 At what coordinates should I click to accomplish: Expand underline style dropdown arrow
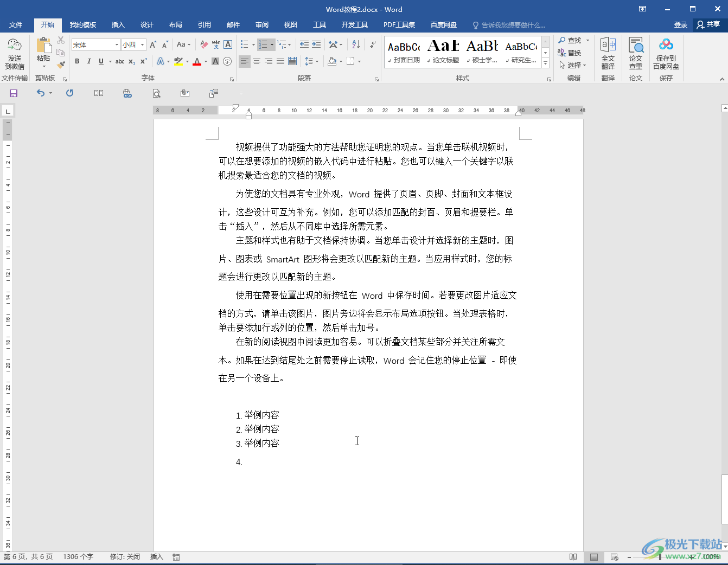coord(110,61)
